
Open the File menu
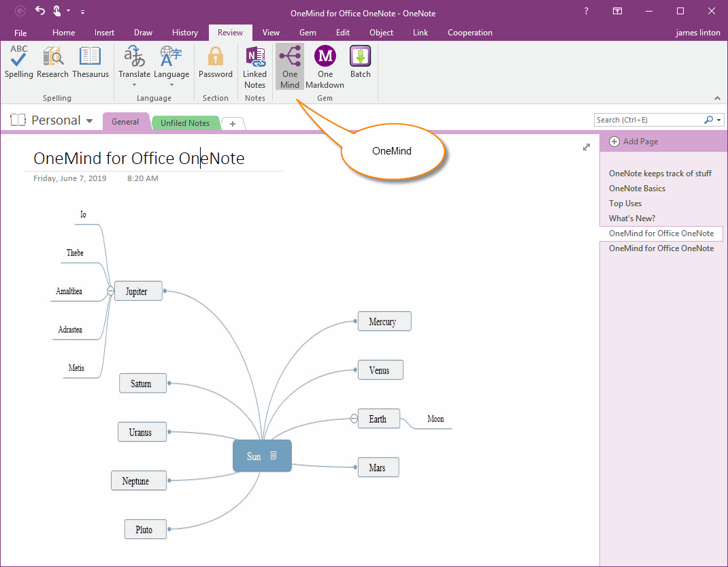click(20, 33)
